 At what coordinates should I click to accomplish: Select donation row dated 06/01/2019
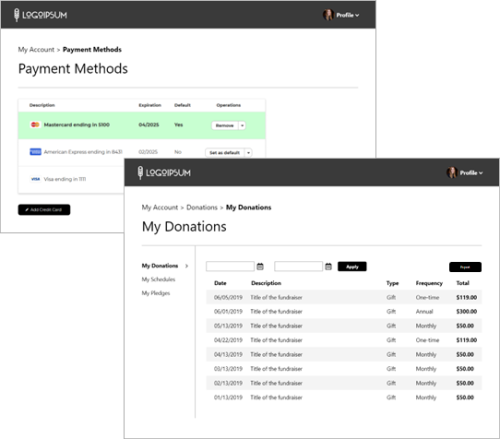click(x=344, y=312)
